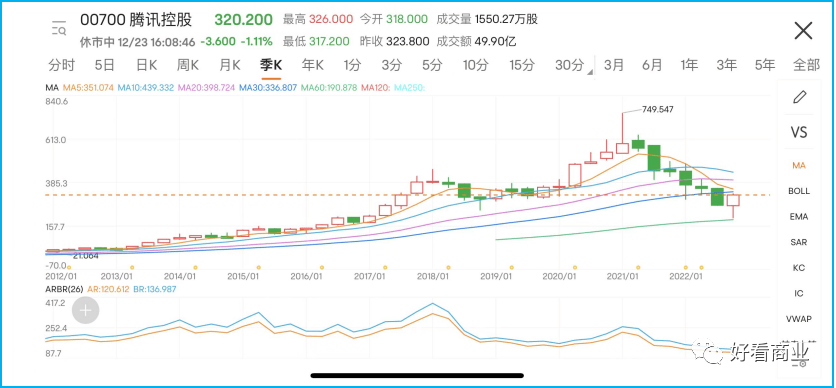Open the VS compare tool

tap(799, 132)
